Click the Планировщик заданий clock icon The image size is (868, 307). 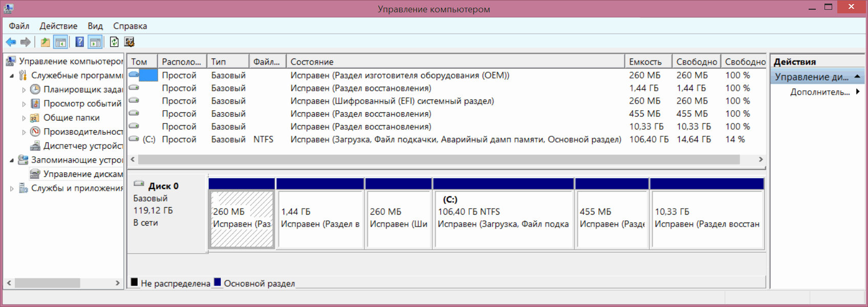(35, 89)
